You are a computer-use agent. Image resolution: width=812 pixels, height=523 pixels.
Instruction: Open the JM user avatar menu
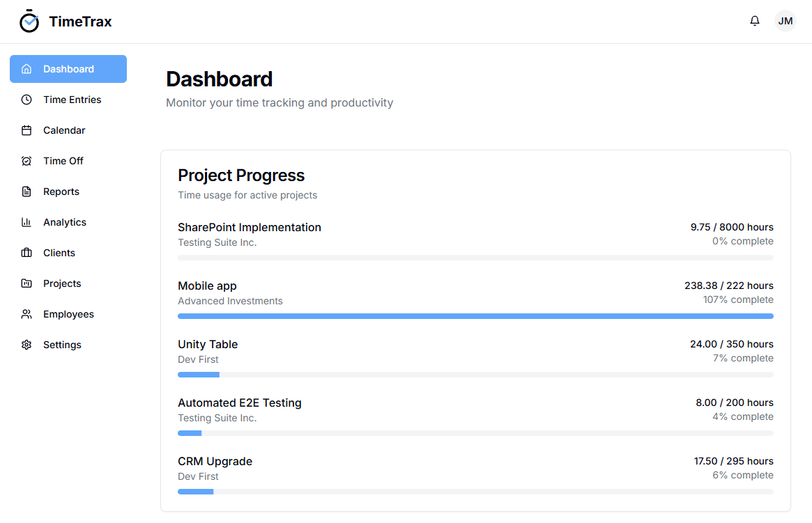pos(785,21)
